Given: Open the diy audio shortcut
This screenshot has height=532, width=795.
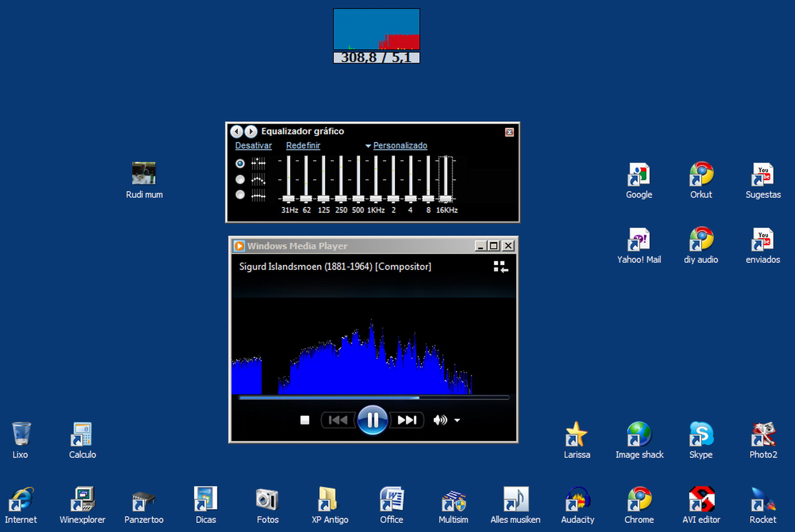Looking at the screenshot, I should [701, 239].
